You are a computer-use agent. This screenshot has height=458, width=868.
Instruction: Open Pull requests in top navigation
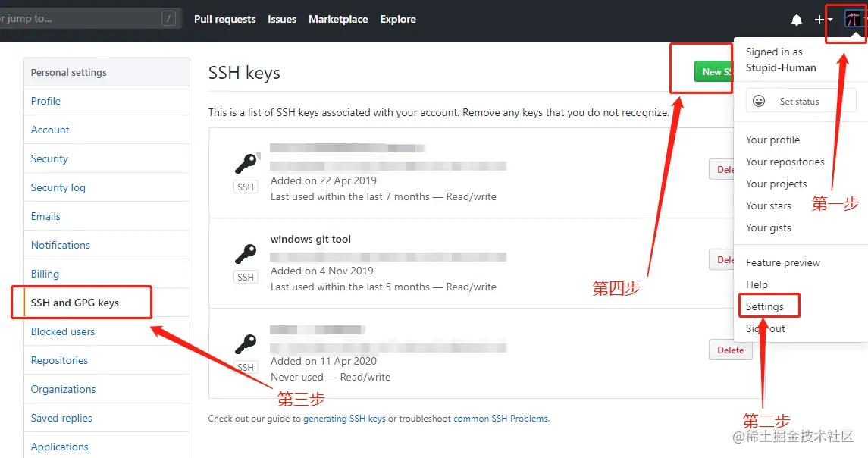coord(224,20)
